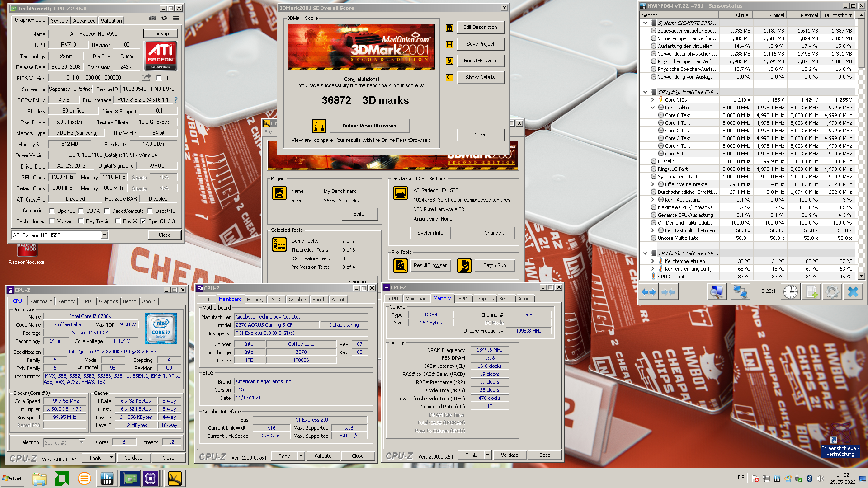Switch to GPU-Z Sensors tab
Image resolution: width=868 pixels, height=488 pixels.
tap(59, 21)
